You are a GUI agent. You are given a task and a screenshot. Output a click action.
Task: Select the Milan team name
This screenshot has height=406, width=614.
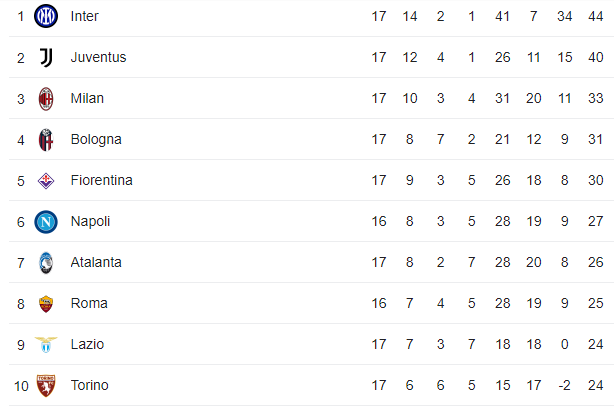click(87, 98)
